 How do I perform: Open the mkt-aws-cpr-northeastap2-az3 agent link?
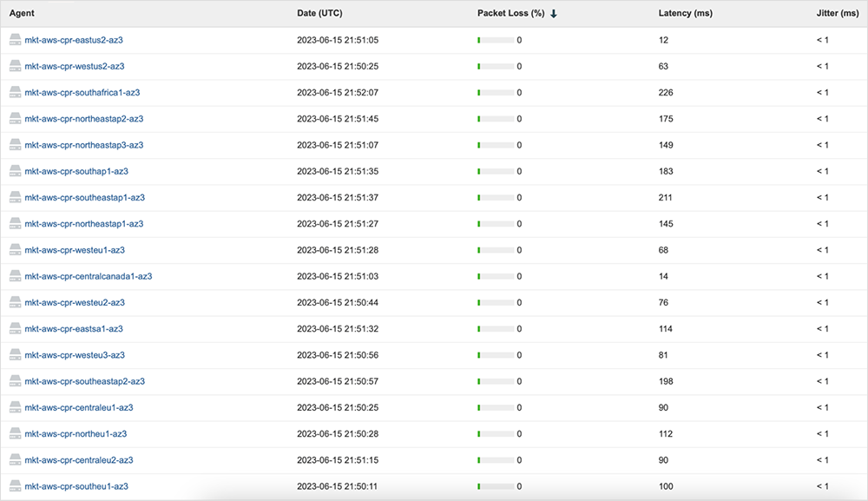(x=84, y=119)
